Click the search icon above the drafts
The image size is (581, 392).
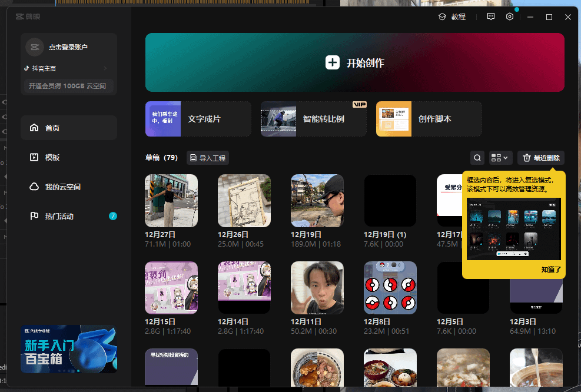click(477, 158)
